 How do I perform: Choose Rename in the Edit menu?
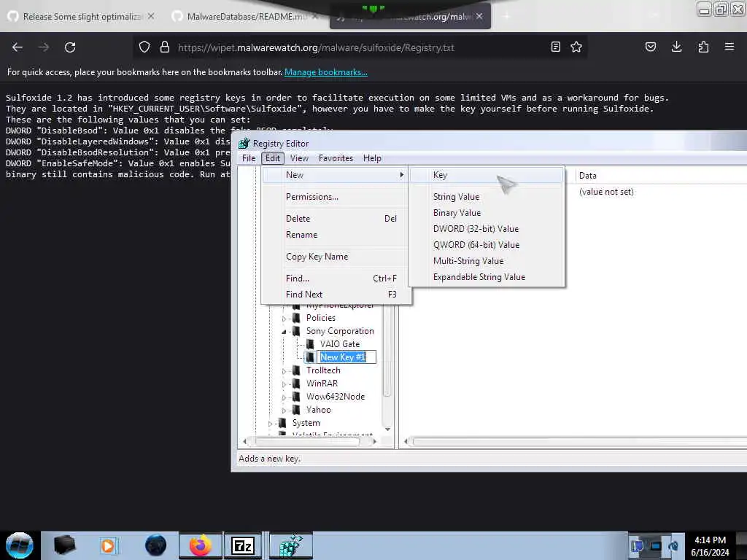coord(336,235)
